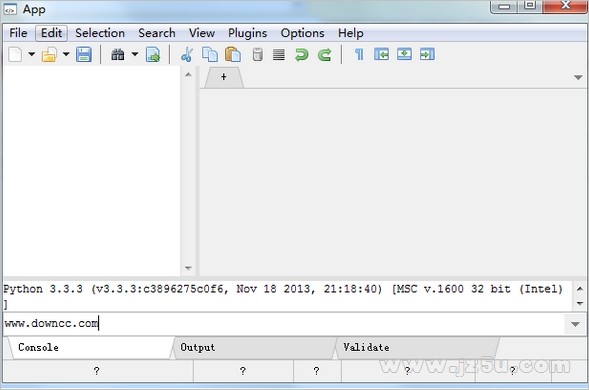Open the Selection menu
Image resolution: width=589 pixels, height=390 pixels.
(100, 33)
